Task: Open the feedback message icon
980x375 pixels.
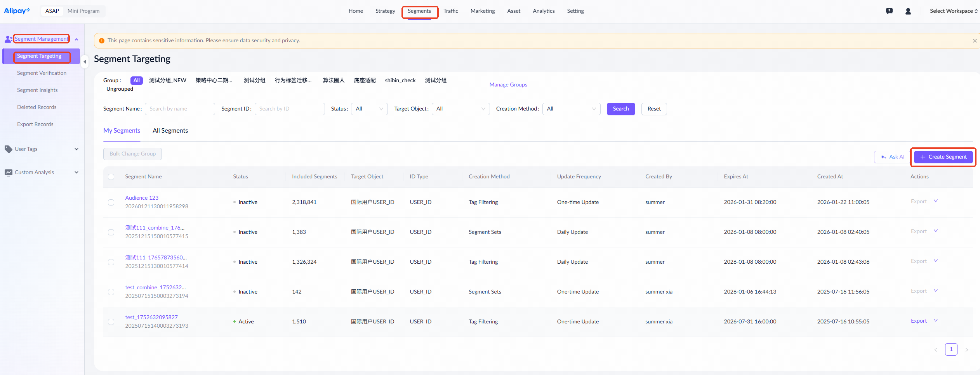Action: click(x=889, y=11)
